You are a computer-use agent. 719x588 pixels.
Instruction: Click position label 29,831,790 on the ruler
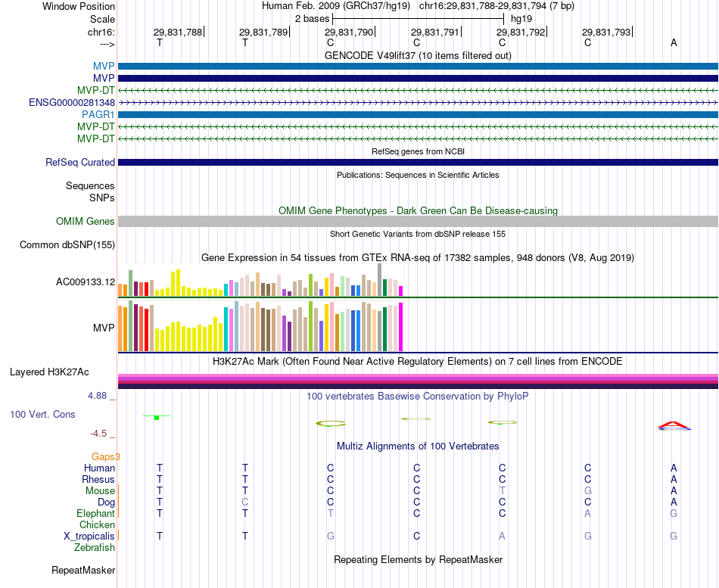(x=350, y=32)
